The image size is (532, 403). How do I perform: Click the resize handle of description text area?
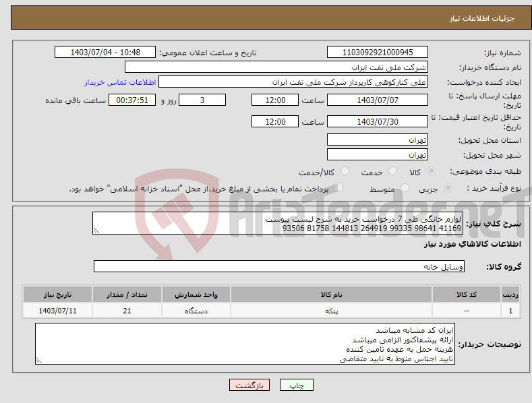(96, 230)
